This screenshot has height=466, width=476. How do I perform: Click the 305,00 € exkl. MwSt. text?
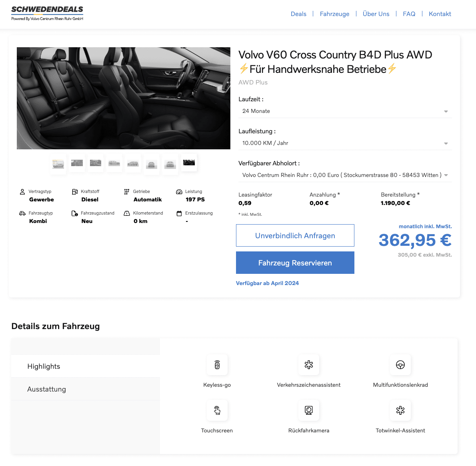click(425, 255)
